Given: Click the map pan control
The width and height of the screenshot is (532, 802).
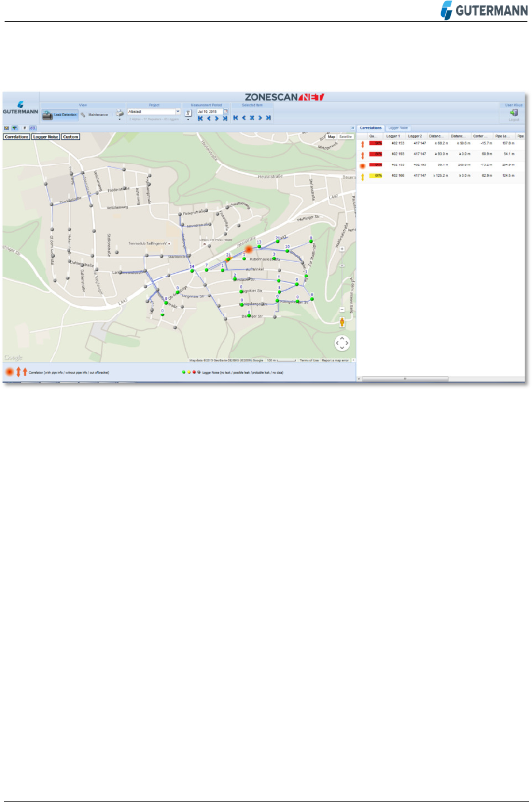Looking at the screenshot, I should coord(342,343).
